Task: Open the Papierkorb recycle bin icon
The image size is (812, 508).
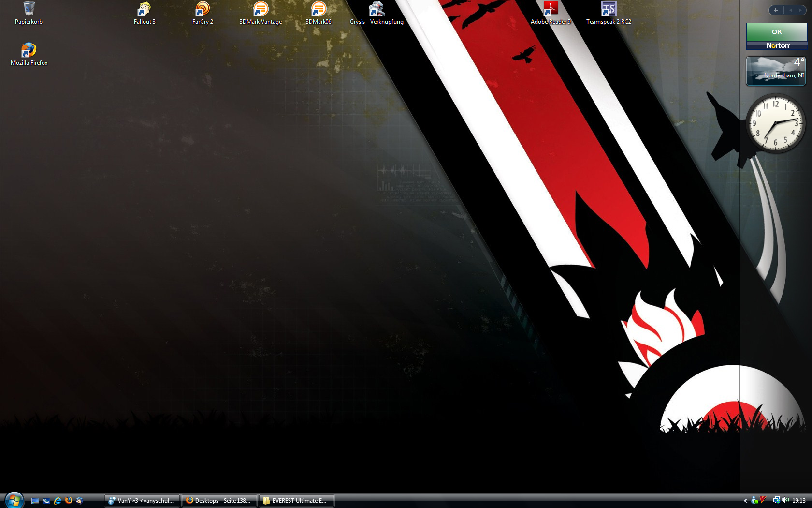Action: tap(29, 10)
